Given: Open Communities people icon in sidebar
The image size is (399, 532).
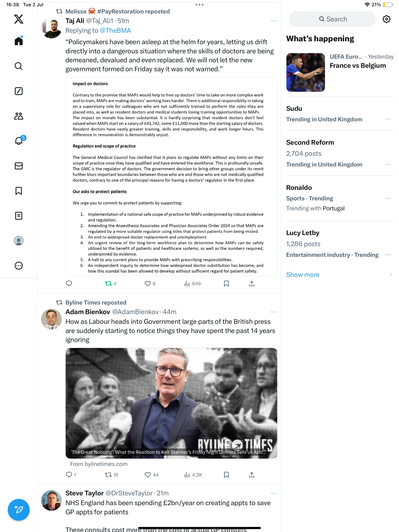Looking at the screenshot, I should pyautogui.click(x=19, y=116).
